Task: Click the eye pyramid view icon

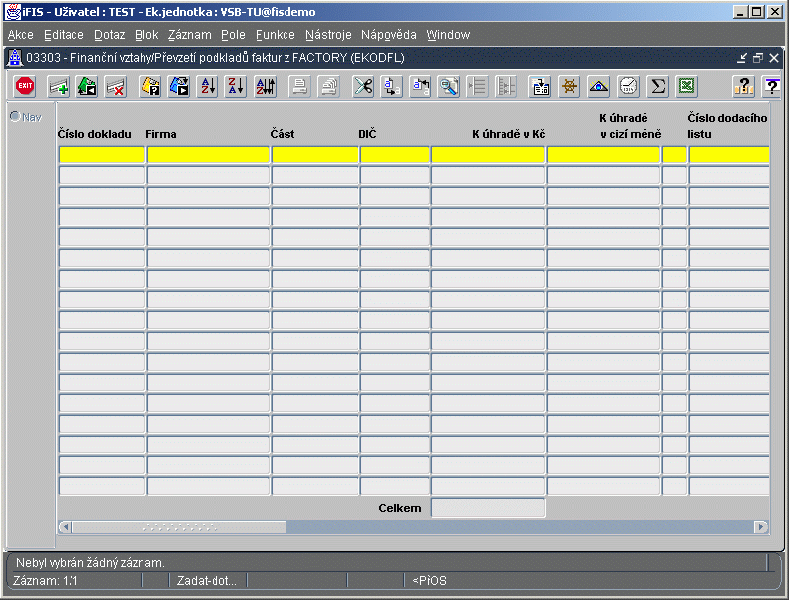Action: 598,87
